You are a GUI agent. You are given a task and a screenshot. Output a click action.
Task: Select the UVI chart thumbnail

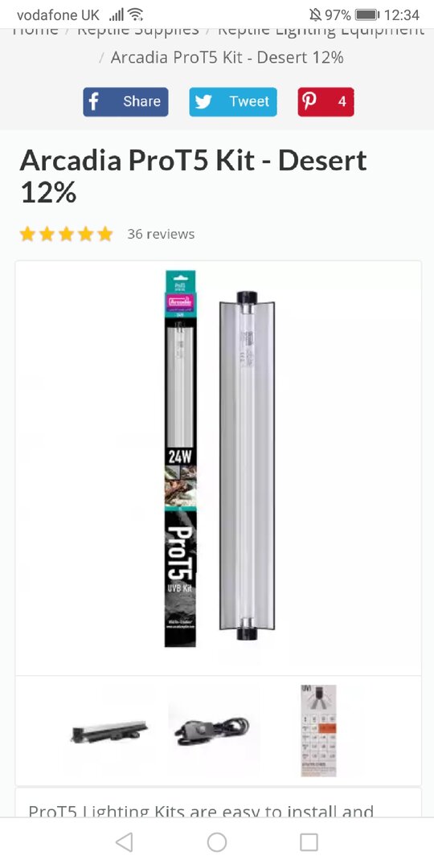[x=318, y=730]
